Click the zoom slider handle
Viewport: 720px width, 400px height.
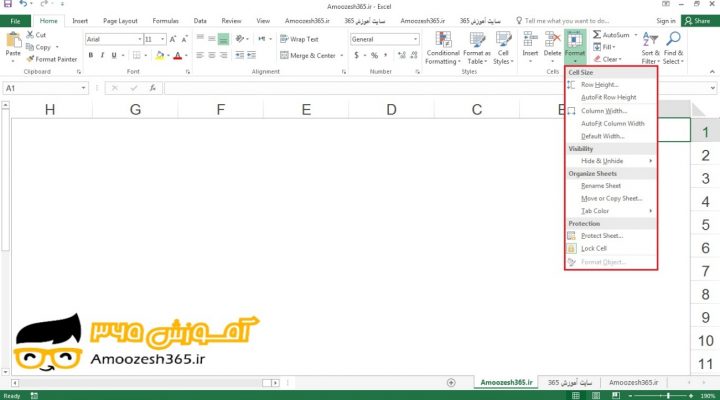click(668, 395)
